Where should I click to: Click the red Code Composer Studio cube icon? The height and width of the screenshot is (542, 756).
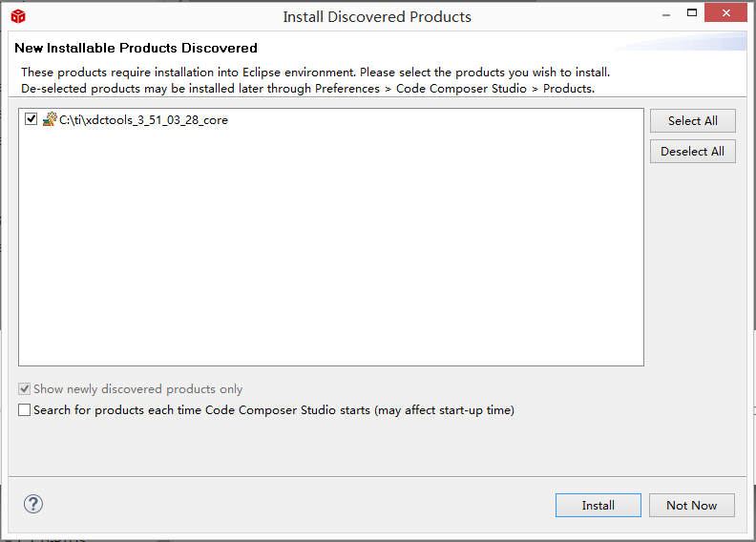coord(18,16)
